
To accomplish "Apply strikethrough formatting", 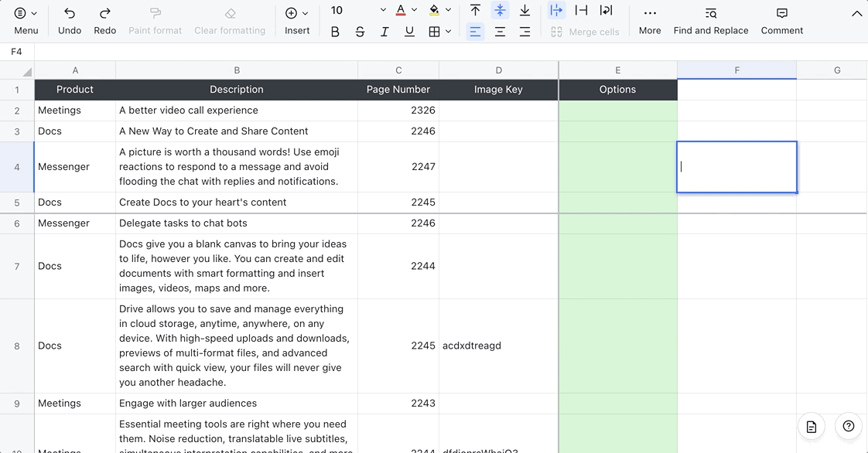I will click(x=360, y=32).
